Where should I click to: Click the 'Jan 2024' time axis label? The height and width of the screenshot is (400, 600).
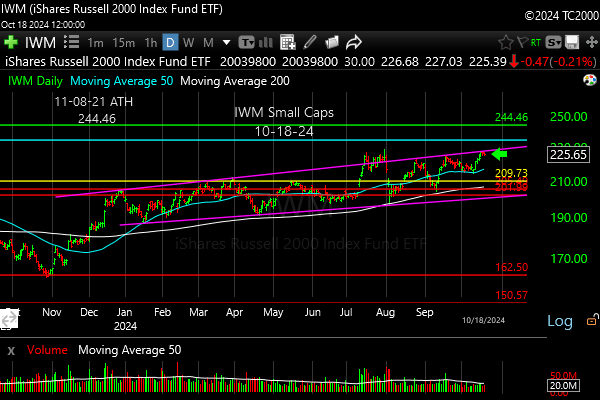[x=125, y=319]
